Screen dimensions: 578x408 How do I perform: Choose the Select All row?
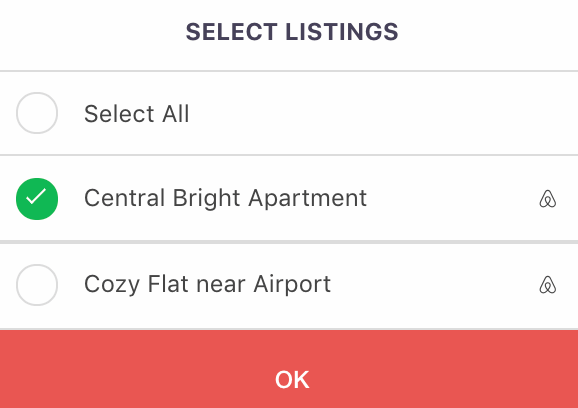[x=289, y=113]
